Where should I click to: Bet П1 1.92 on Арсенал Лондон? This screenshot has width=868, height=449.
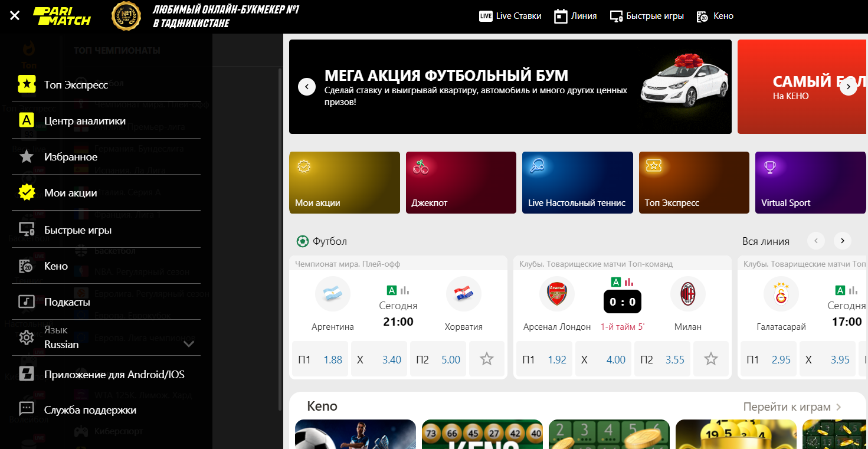point(544,359)
